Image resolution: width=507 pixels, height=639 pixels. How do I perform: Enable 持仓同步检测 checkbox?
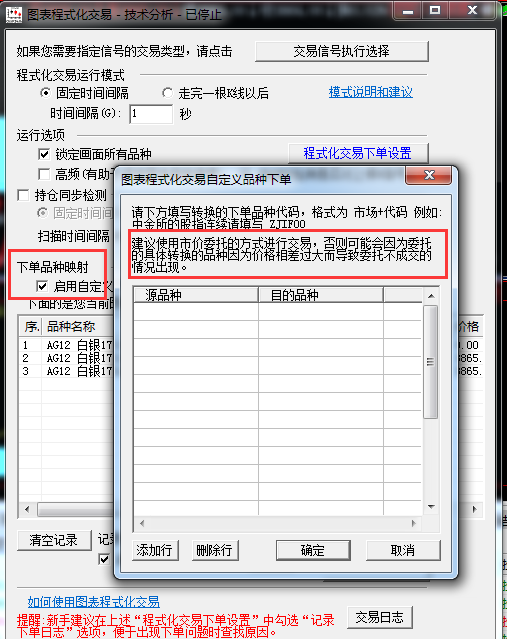(x=23, y=195)
